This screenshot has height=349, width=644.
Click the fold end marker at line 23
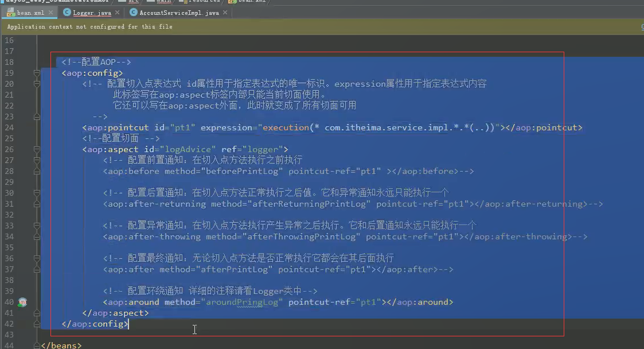click(x=37, y=117)
